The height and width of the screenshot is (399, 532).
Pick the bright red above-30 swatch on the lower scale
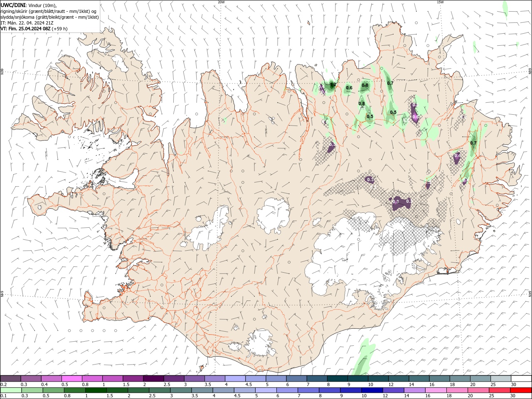(x=521, y=390)
